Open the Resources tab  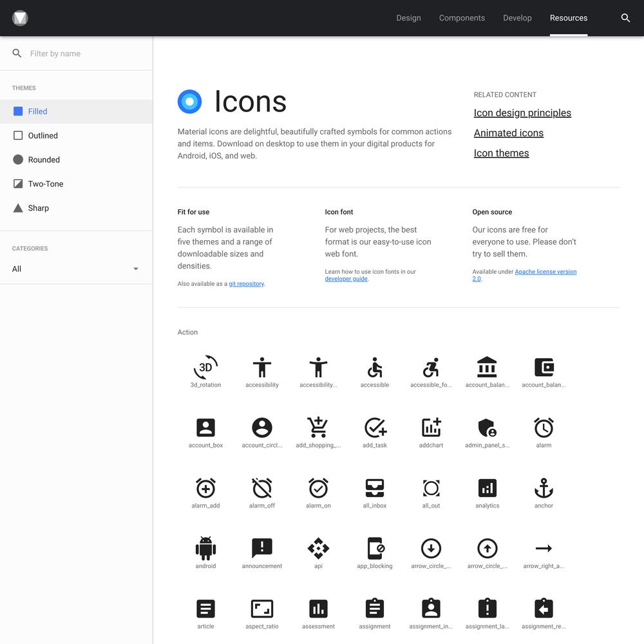click(569, 18)
